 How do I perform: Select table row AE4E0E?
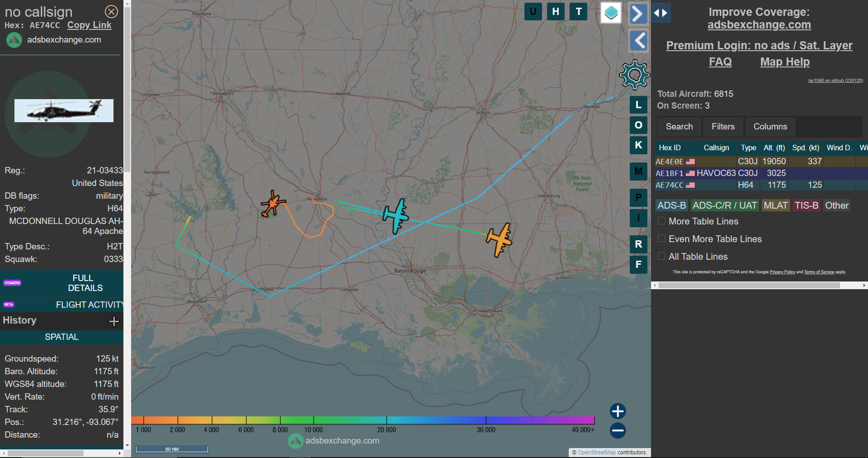[x=761, y=162]
